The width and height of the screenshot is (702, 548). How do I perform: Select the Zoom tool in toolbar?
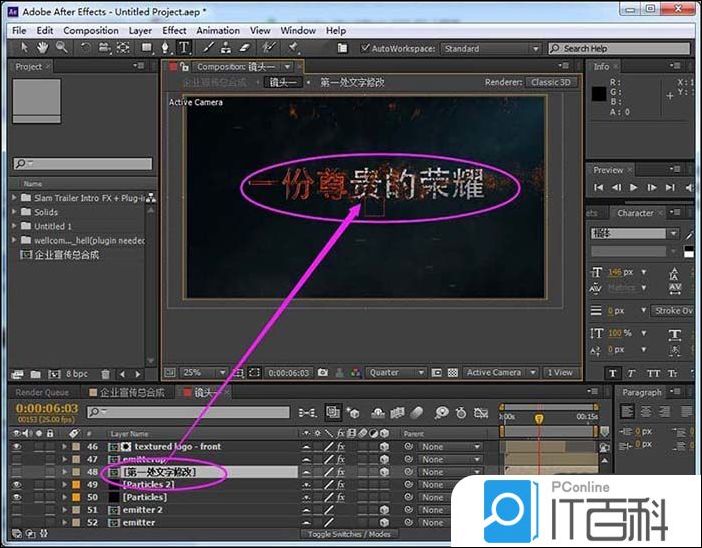[62, 48]
